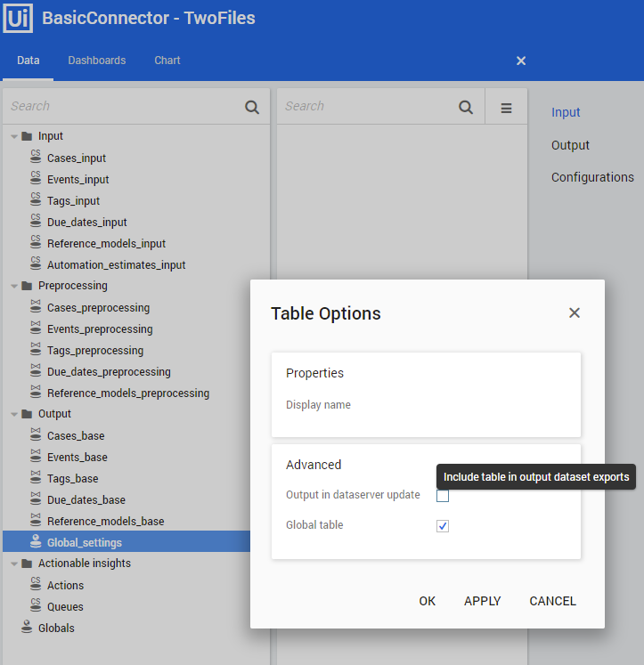
Task: Collapse the Actionable insights folder
Action: 14,564
